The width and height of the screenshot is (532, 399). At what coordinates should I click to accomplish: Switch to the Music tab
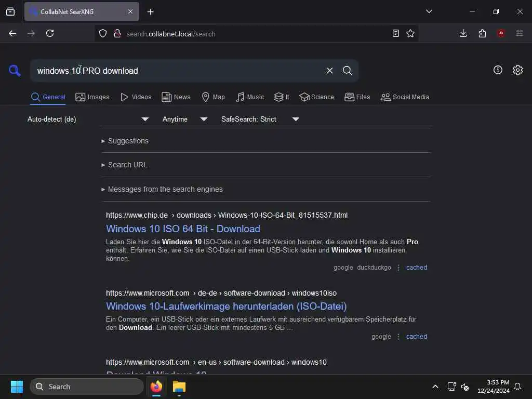point(250,97)
